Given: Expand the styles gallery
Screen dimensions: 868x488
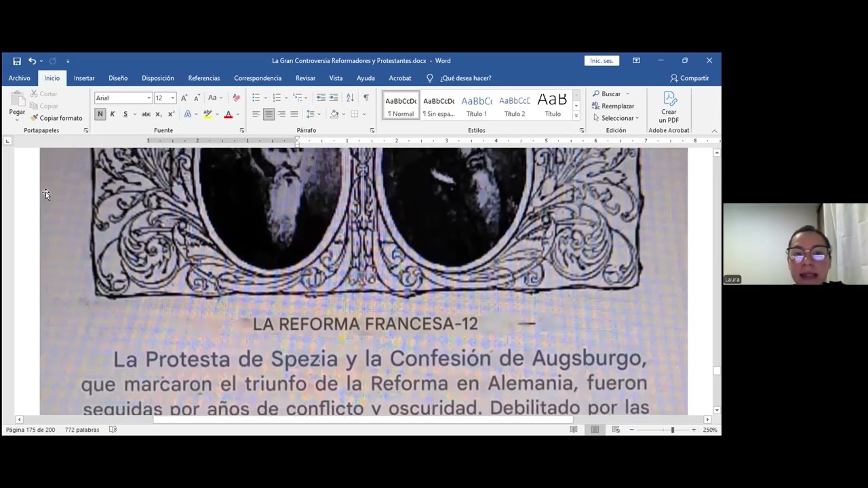Looking at the screenshot, I should pos(576,116).
